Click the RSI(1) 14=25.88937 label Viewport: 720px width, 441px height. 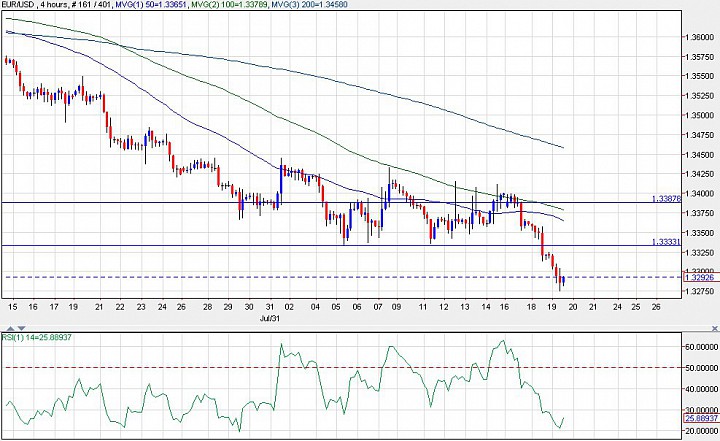37,338
